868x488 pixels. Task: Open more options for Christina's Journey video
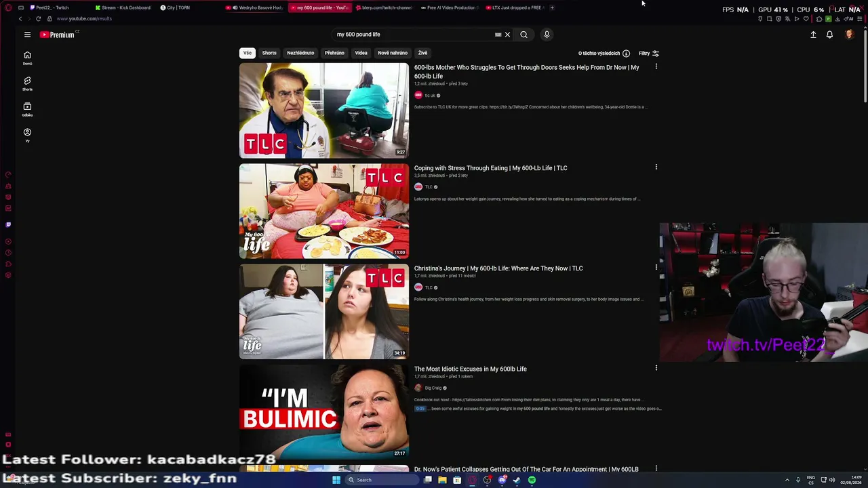[x=656, y=267]
